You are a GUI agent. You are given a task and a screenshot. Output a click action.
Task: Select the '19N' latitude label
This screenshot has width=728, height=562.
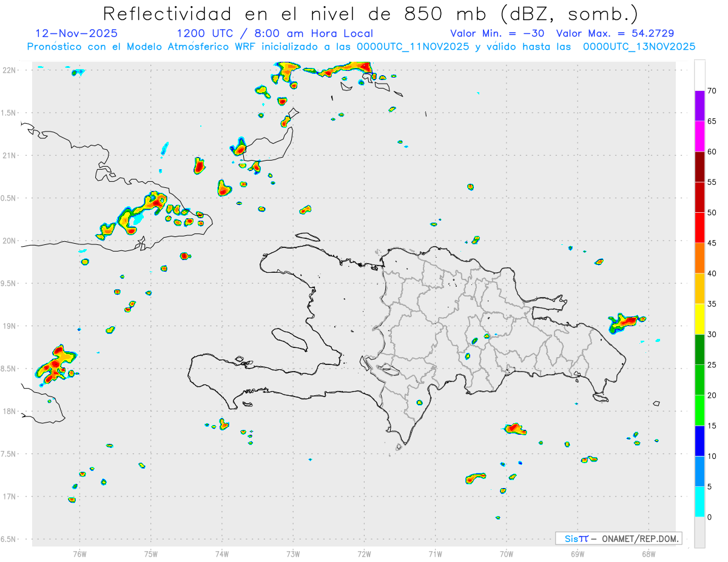pos(10,326)
